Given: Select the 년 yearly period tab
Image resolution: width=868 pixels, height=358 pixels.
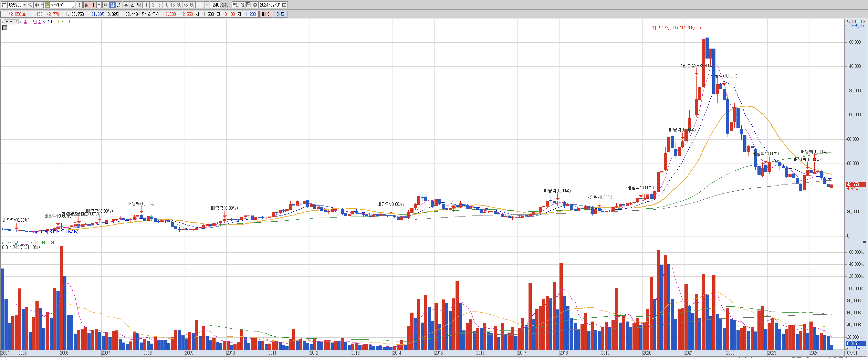Looking at the screenshot, I should [119, 5].
